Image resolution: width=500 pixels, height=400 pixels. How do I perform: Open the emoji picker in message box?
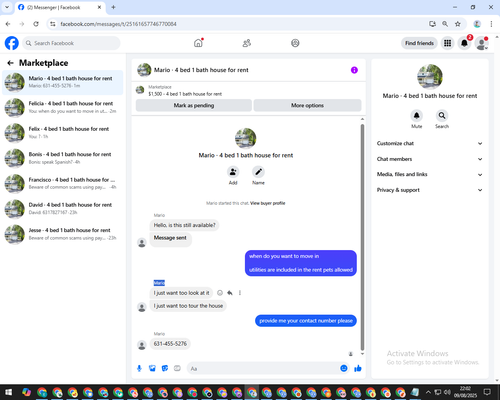(344, 368)
